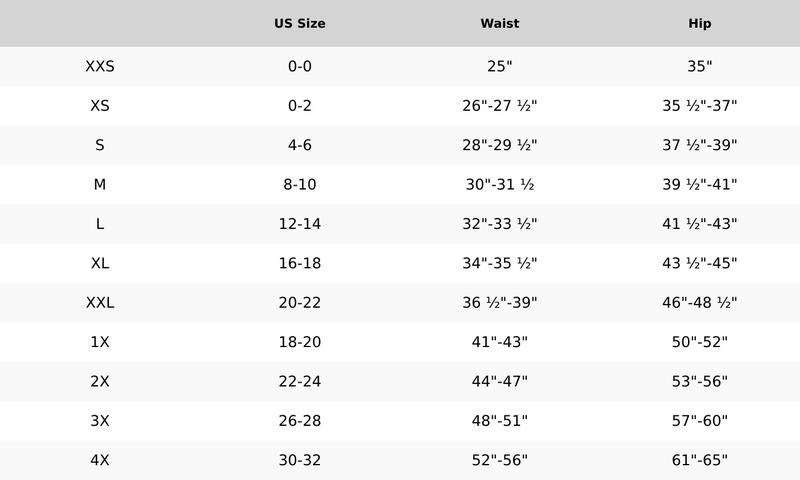Select the XXS size label
Screen dimensions: 800x480
pyautogui.click(x=100, y=66)
